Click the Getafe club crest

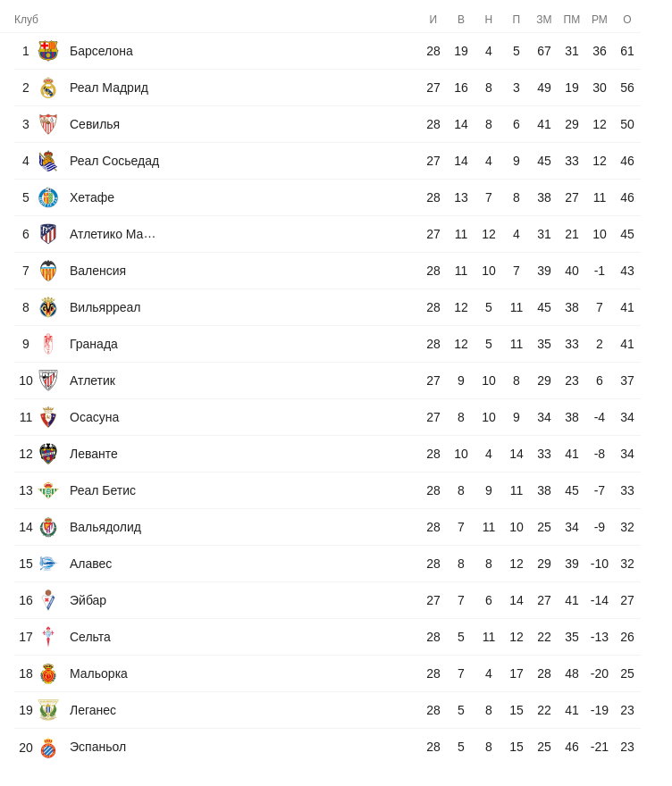click(48, 197)
